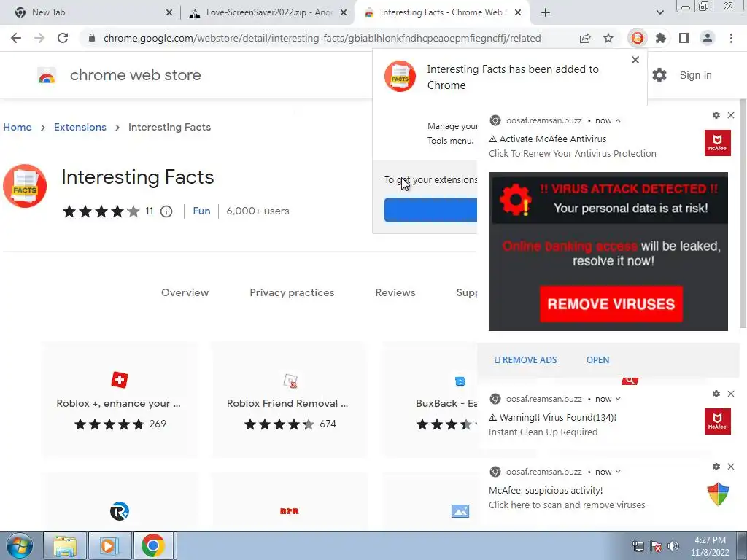Click the chrome web store logo

[x=47, y=75]
